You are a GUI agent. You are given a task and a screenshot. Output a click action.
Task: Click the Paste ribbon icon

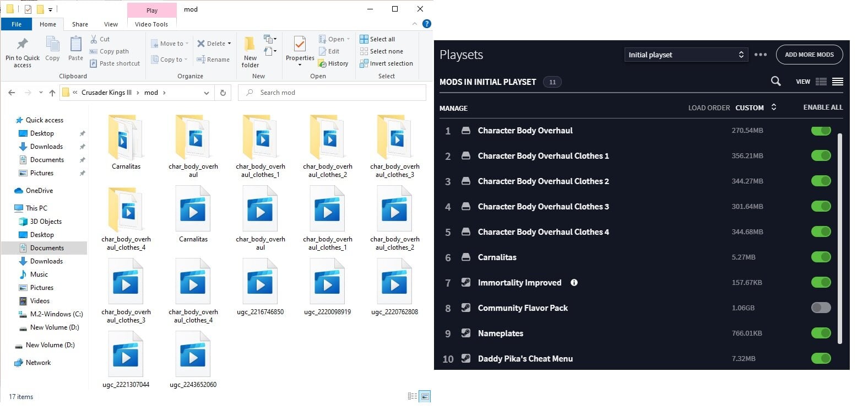click(x=75, y=44)
